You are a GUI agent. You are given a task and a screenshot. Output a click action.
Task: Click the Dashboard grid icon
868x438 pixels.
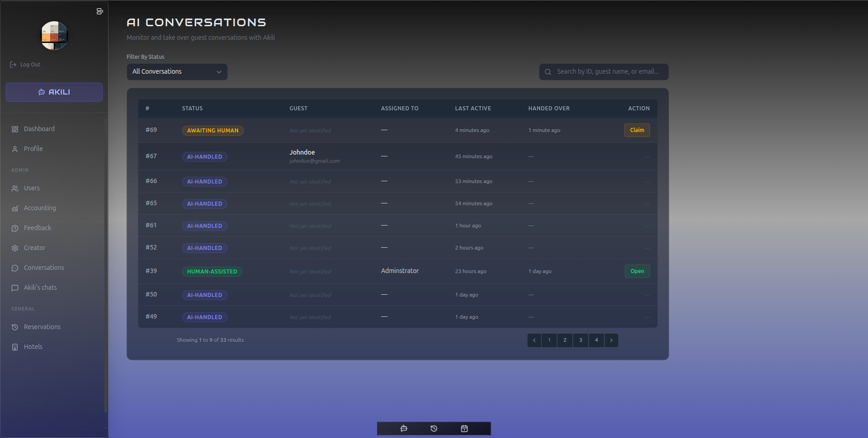[15, 129]
